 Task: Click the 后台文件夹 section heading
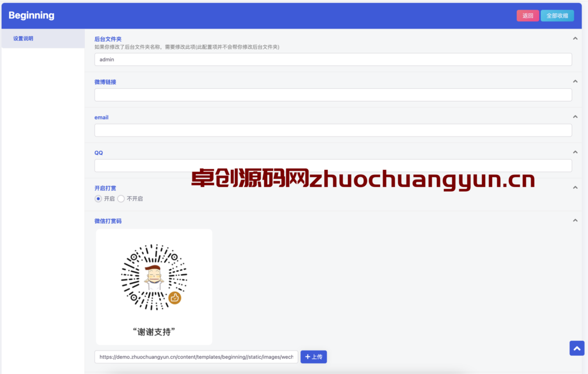108,39
